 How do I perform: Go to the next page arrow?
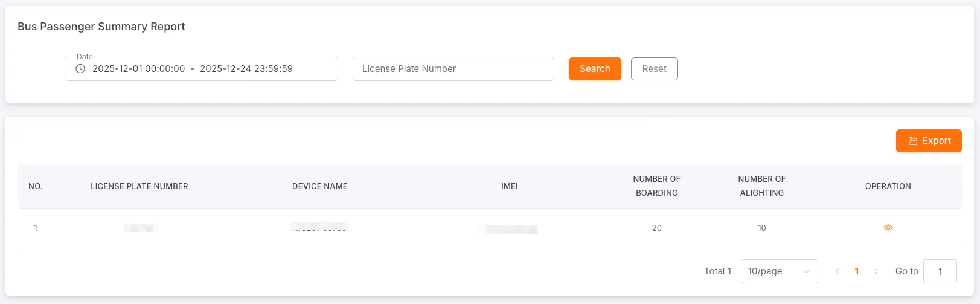tap(876, 271)
